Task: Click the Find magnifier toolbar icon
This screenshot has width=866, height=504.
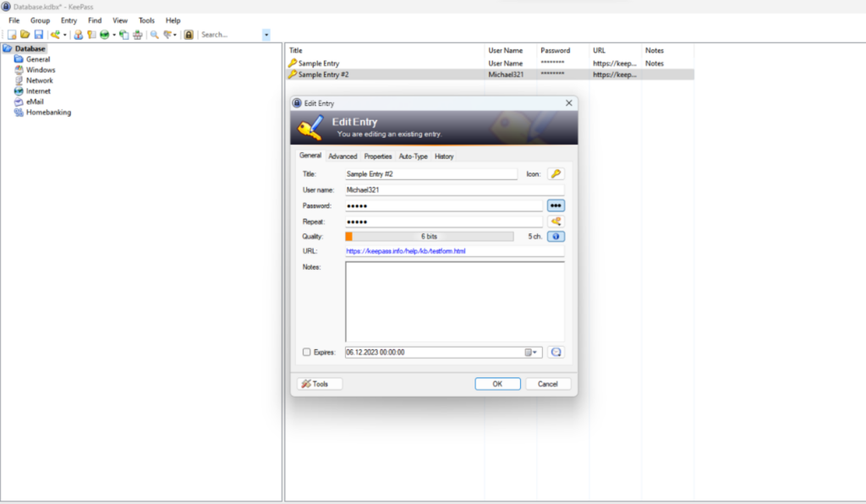Action: (x=155, y=35)
